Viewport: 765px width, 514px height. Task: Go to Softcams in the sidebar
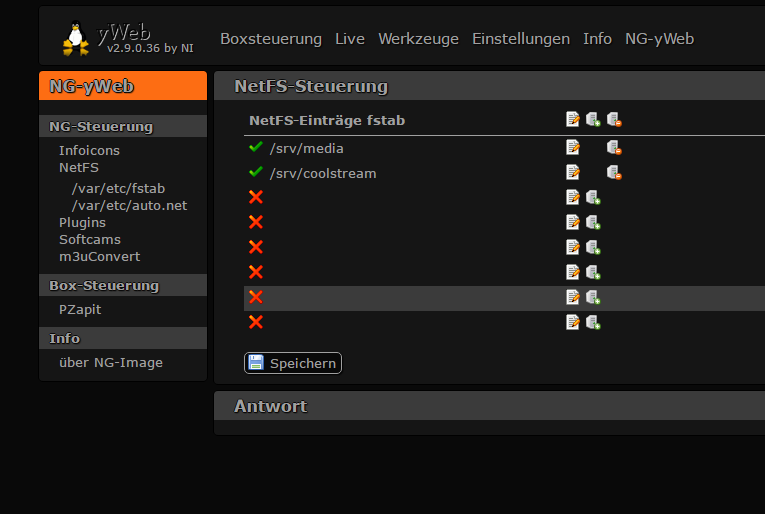pos(90,239)
